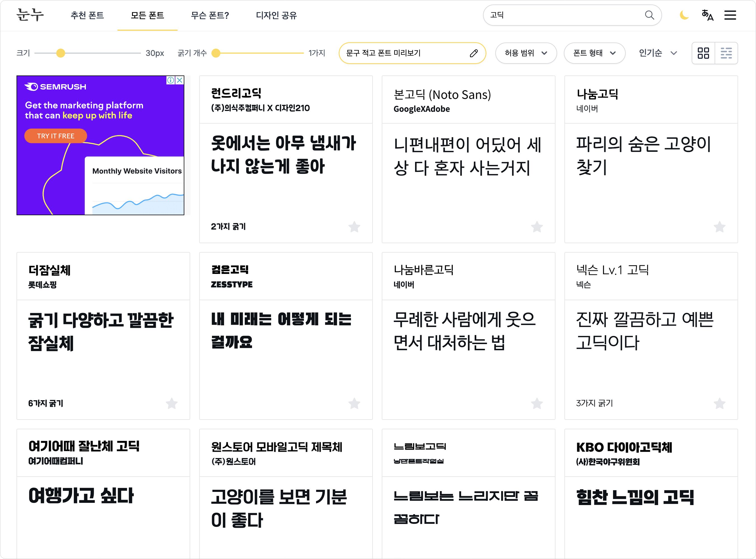Screen dimensions: 756x559
Task: Toggle dark mode moon icon
Action: click(684, 15)
